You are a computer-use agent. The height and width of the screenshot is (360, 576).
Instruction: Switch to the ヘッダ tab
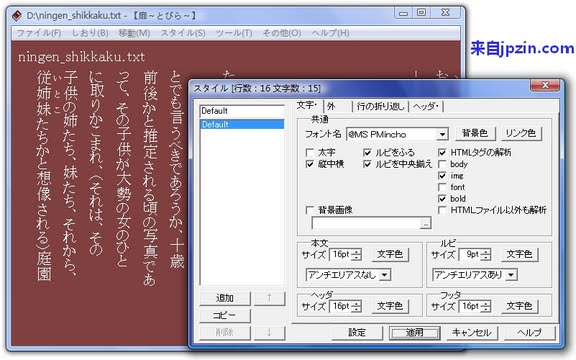click(x=426, y=107)
